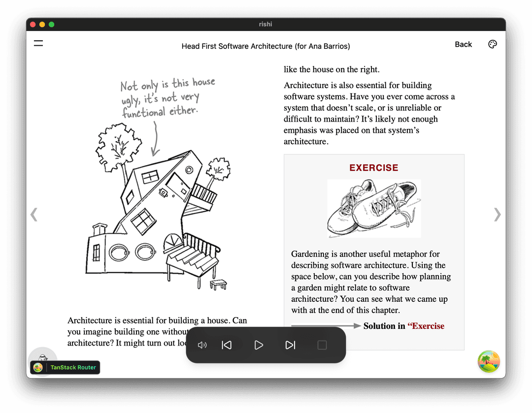Click the TanStack island icon bottom right
The width and height of the screenshot is (532, 413).
tap(489, 361)
